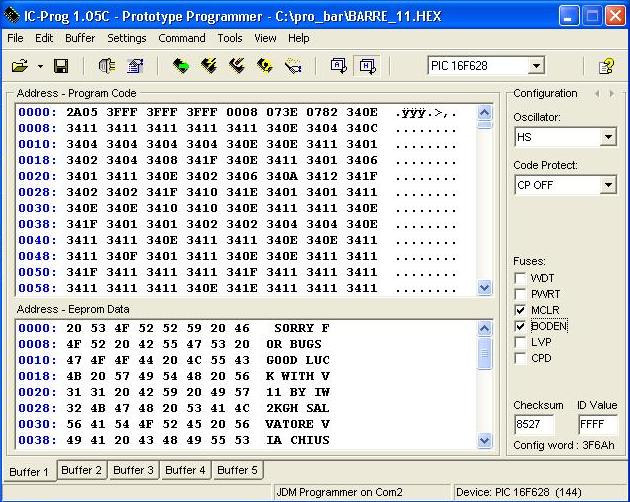Screen dimensions: 630x502
Task: Open the Command menu
Action: click(x=182, y=38)
